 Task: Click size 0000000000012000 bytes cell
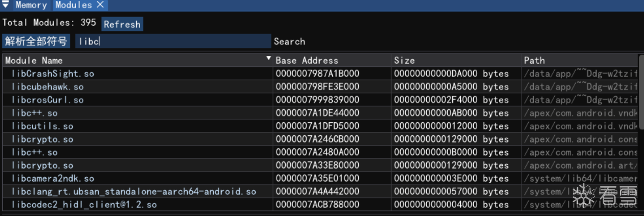pyautogui.click(x=451, y=126)
